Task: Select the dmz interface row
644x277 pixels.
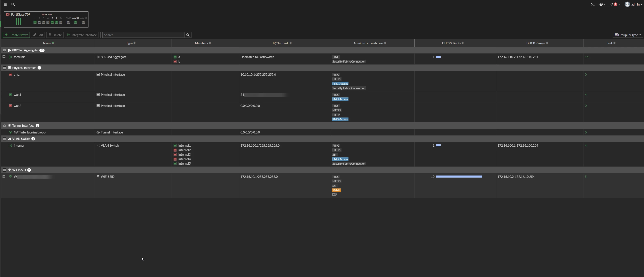Action: click(322, 81)
